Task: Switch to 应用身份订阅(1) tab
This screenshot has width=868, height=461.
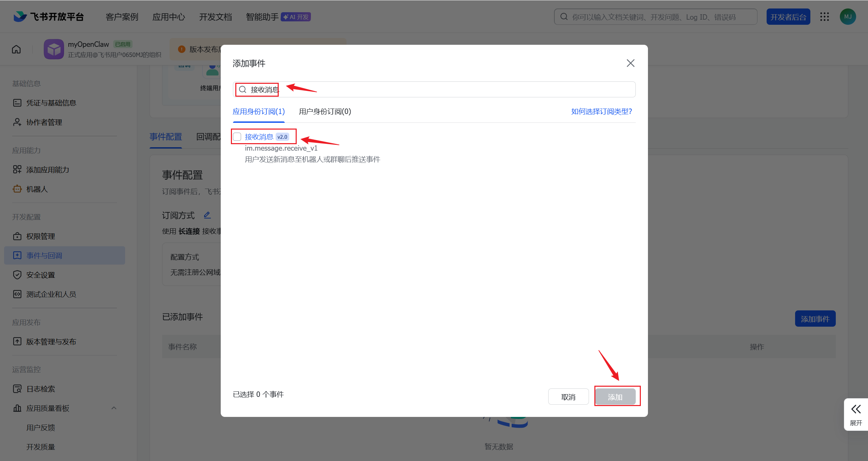Action: pyautogui.click(x=259, y=111)
